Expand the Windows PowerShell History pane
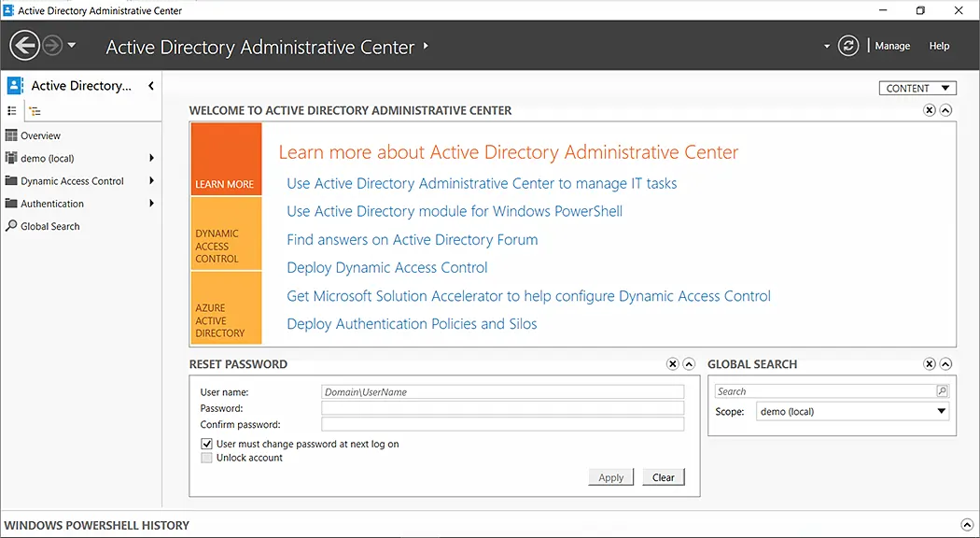Image resolution: width=980 pixels, height=538 pixels. 966,525
